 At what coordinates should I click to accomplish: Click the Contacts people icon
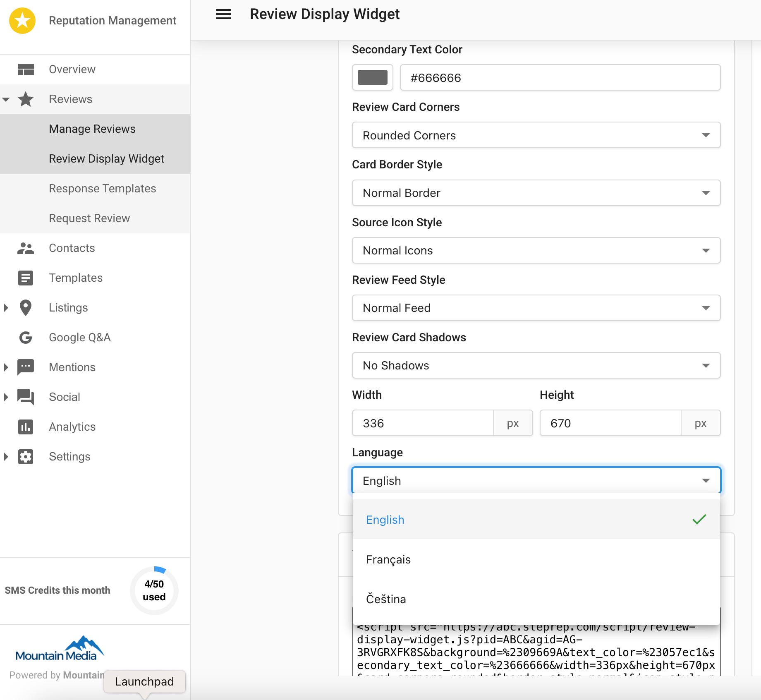26,248
